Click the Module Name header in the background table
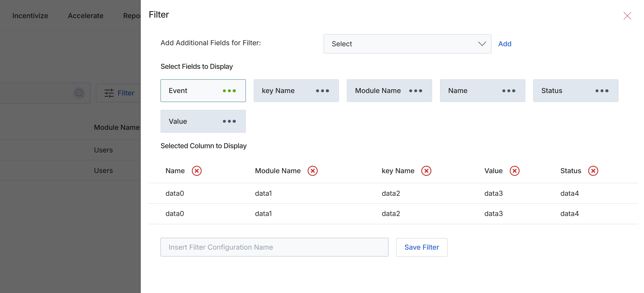Viewport: 644px width, 293px height. pos(117,127)
